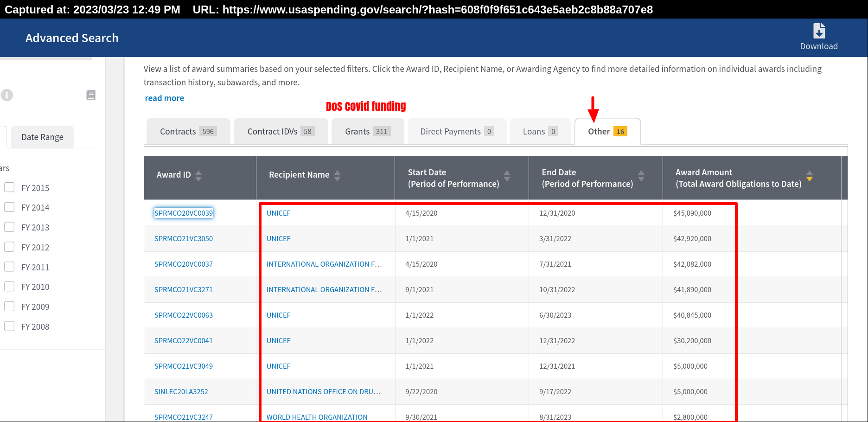The image size is (868, 422).
Task: Click the Download icon in header
Action: (x=819, y=31)
